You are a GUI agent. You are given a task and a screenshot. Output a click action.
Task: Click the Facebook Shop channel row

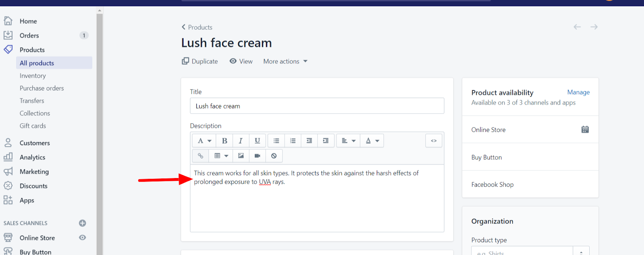tap(530, 185)
